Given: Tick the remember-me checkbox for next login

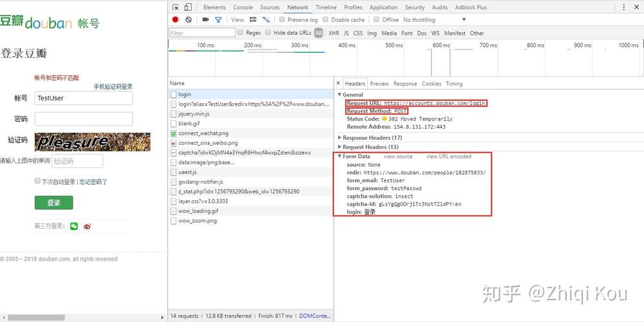Looking at the screenshot, I should coord(37,182).
